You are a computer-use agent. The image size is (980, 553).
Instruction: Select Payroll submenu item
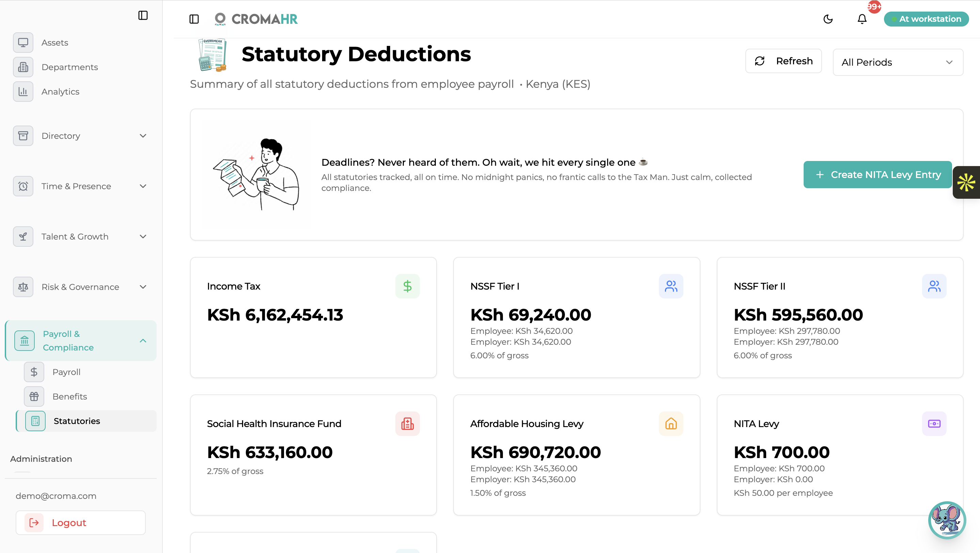point(67,372)
